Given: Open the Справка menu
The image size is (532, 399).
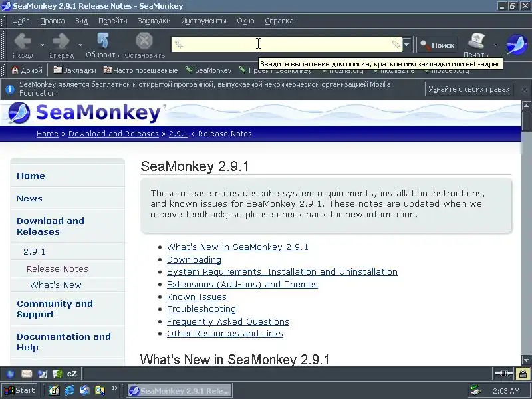Looking at the screenshot, I should point(279,21).
